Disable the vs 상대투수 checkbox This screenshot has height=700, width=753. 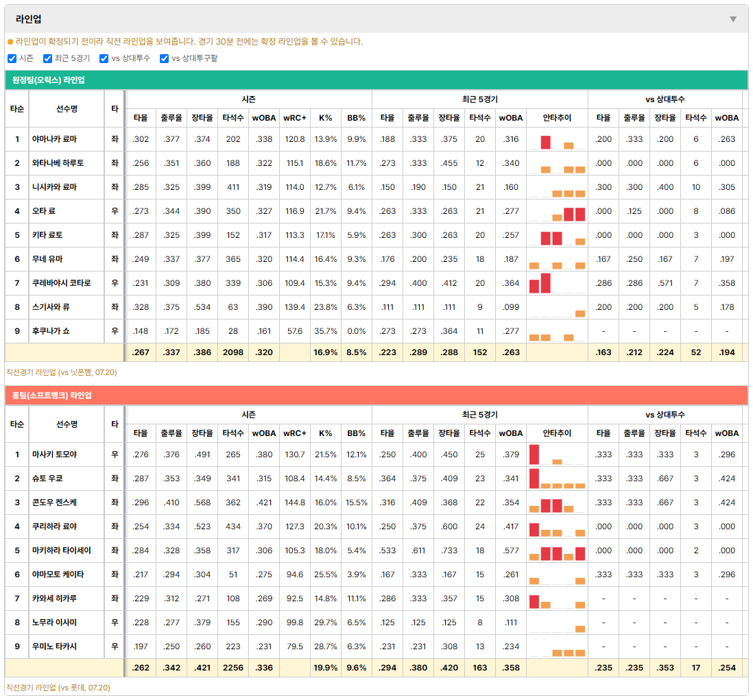(104, 58)
